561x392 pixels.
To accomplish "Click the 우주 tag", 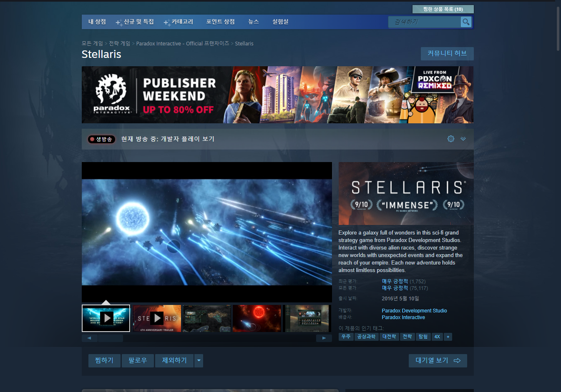I will point(346,337).
